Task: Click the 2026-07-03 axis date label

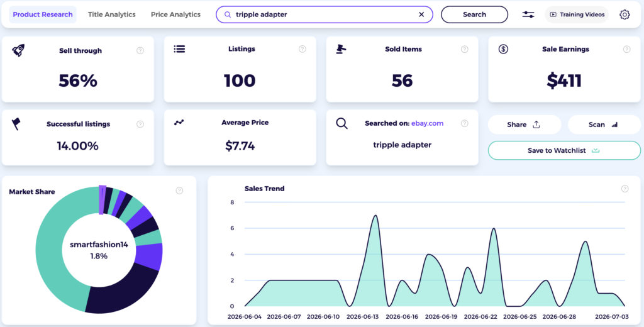Action: pyautogui.click(x=611, y=317)
